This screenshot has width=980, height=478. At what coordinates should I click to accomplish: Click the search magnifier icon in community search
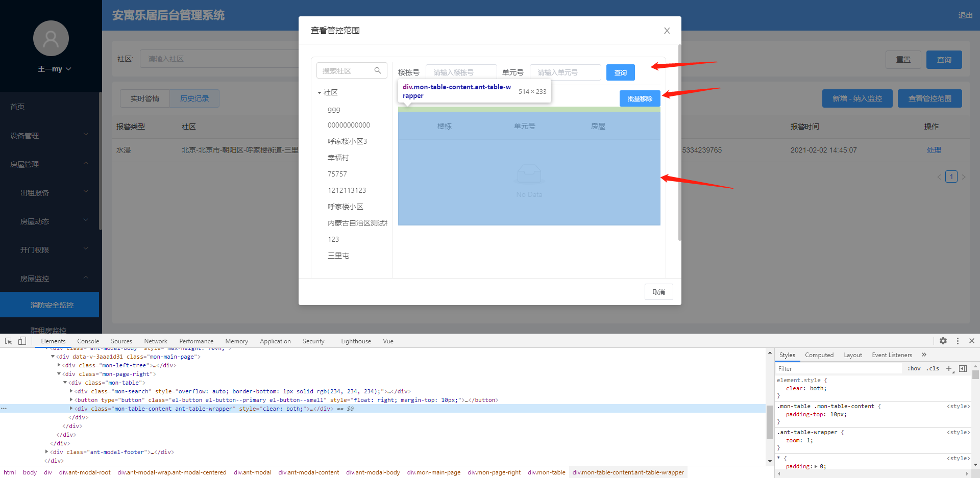(378, 70)
